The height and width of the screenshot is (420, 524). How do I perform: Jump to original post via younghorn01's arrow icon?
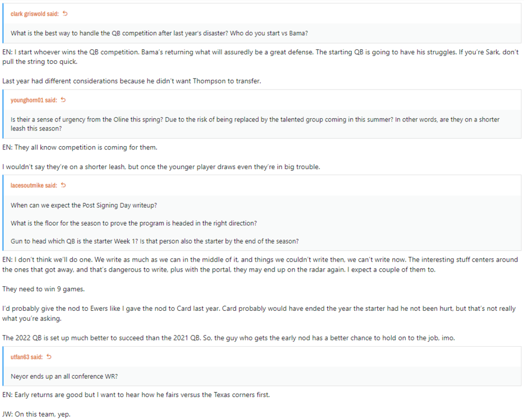(63, 100)
